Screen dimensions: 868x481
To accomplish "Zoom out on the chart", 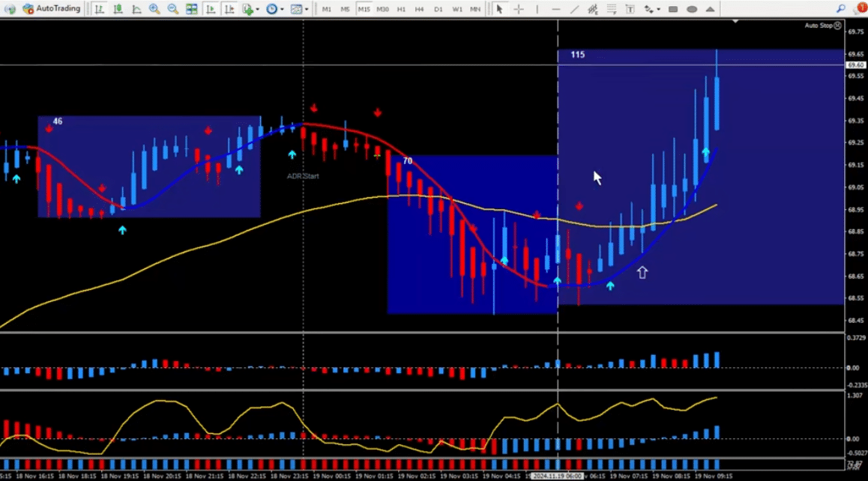I will click(173, 9).
